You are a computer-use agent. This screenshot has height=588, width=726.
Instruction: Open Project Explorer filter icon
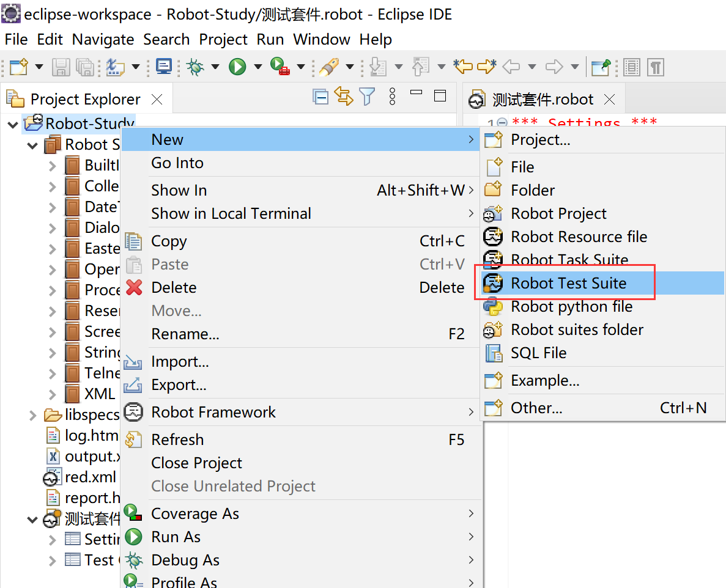(x=367, y=97)
